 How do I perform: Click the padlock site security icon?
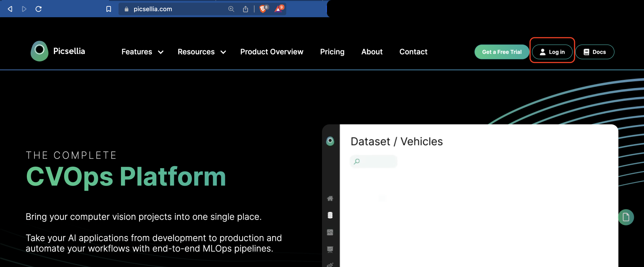point(127,9)
